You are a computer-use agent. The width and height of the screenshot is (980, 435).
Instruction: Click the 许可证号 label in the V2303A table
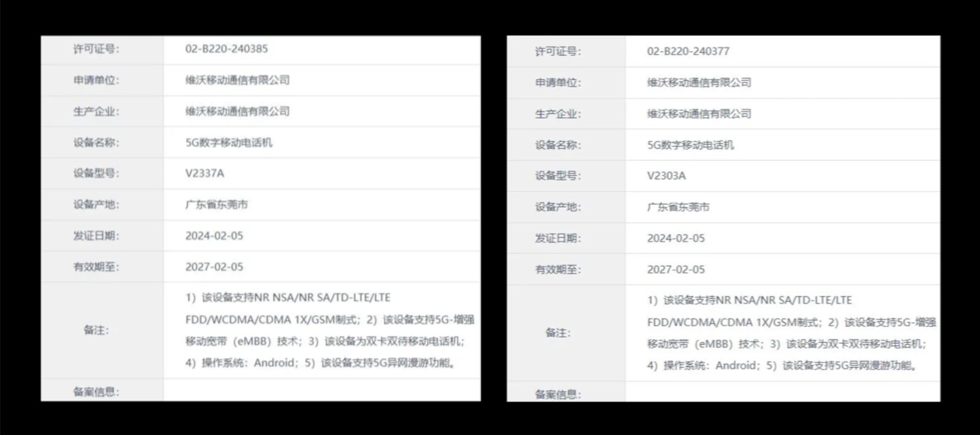pyautogui.click(x=558, y=51)
